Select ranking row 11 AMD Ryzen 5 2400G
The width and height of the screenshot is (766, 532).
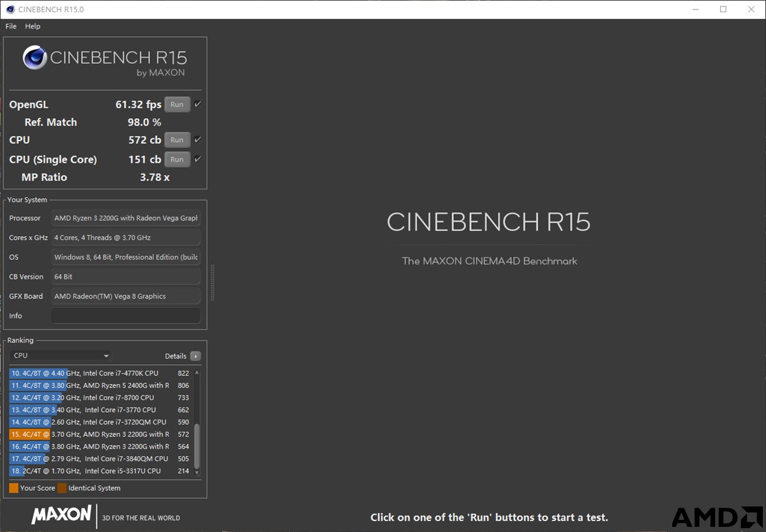pos(100,385)
